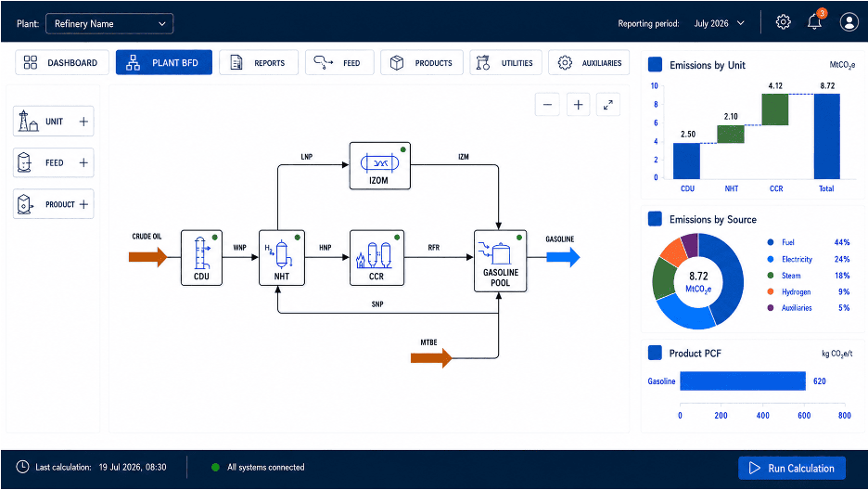Click the 8.72 MtCO2e donut center
Image resolution: width=868 pixels, height=490 pixels.
(x=698, y=281)
